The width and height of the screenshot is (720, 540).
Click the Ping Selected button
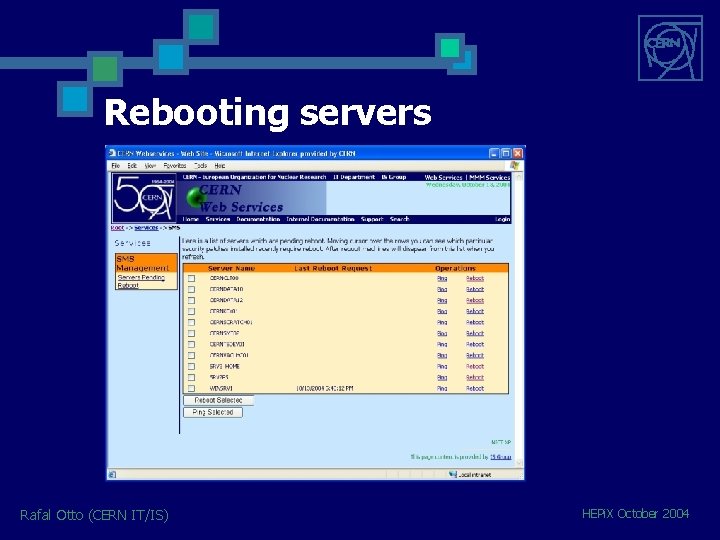213,412
